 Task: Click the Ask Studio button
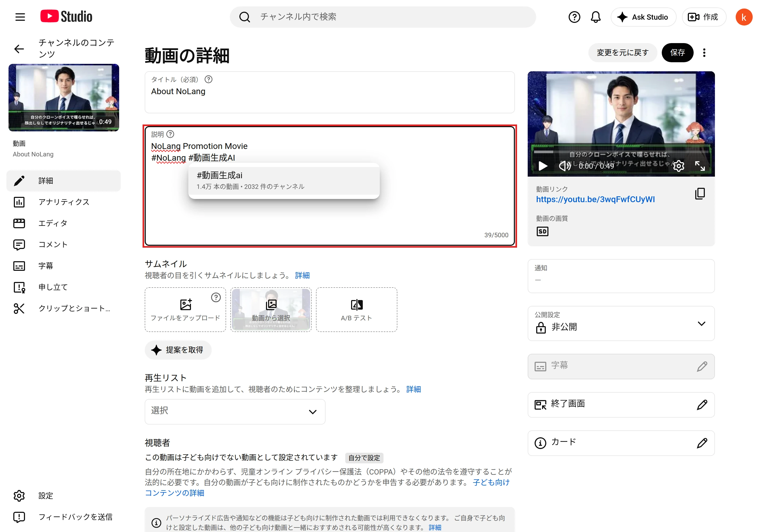[x=643, y=17]
